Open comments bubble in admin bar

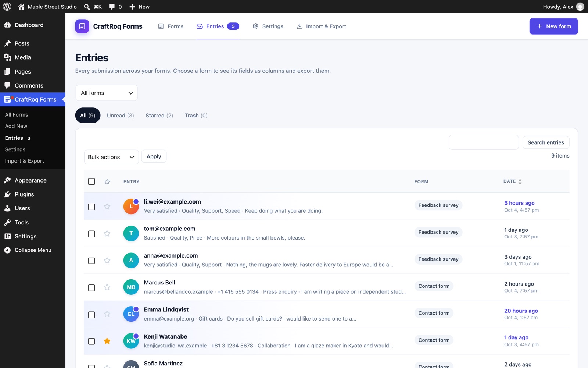[112, 7]
